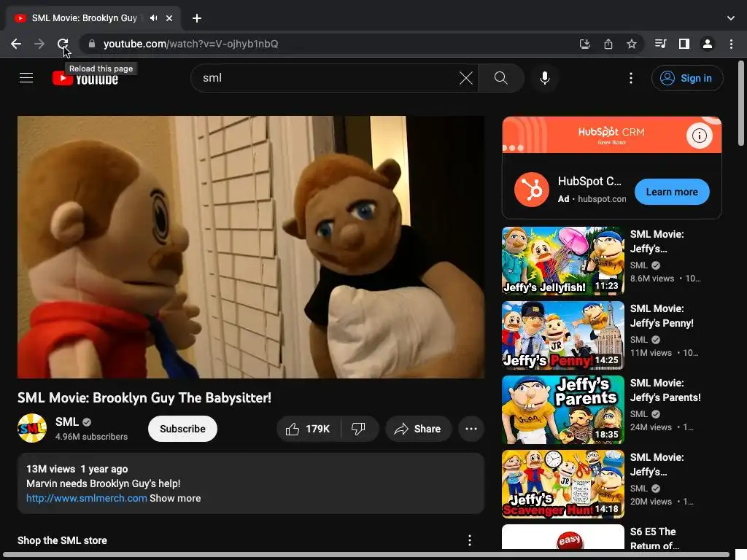Bookmark this page with star icon
This screenshot has height=560, width=747.
[x=631, y=44]
